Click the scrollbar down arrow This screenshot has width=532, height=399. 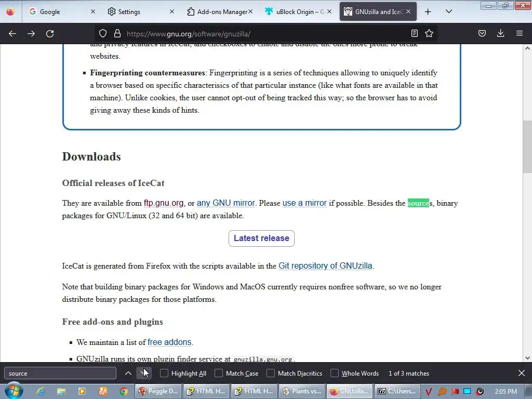click(527, 357)
